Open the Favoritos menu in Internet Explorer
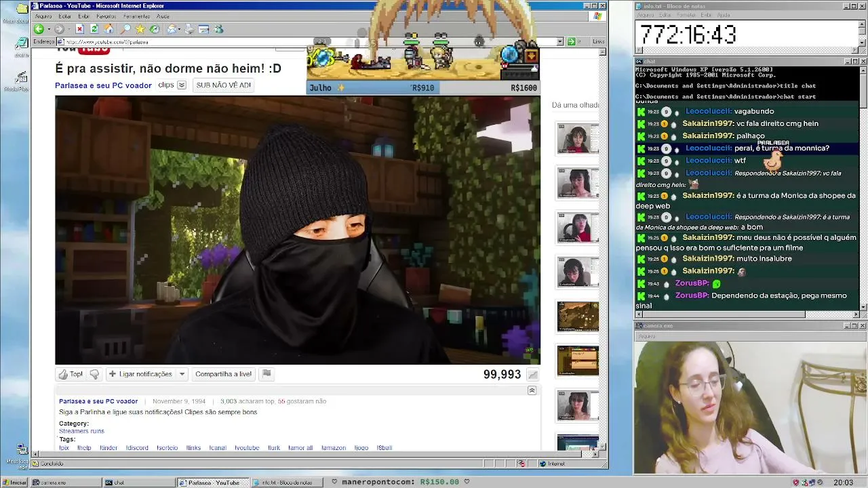This screenshot has width=868, height=488. tap(106, 16)
